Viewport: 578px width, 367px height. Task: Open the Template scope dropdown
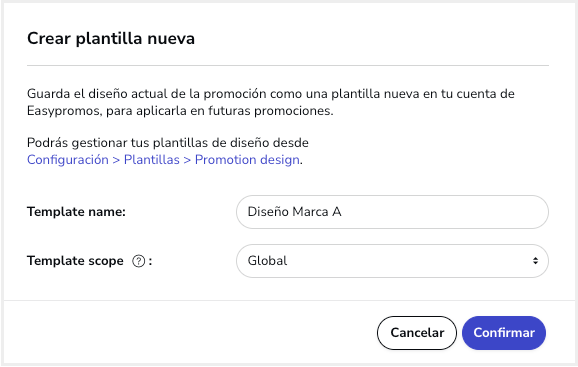tap(392, 261)
